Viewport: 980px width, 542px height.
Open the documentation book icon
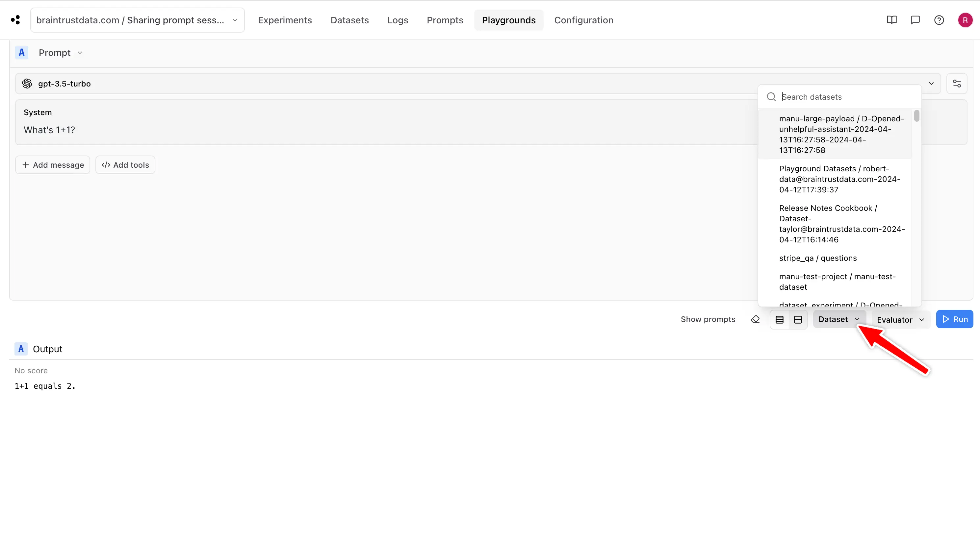point(891,20)
